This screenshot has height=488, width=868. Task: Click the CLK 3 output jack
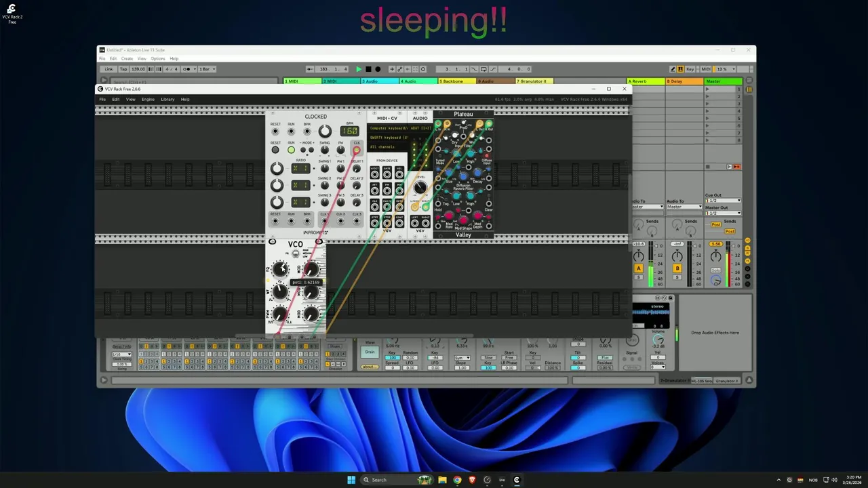point(357,221)
